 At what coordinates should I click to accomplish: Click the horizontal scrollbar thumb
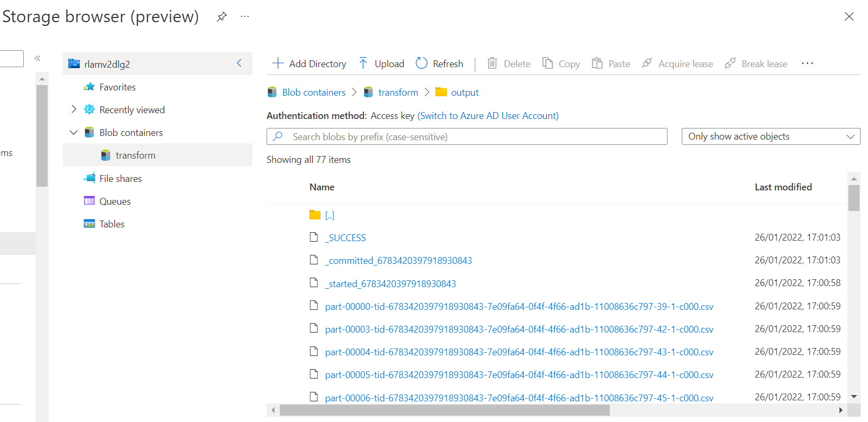[x=445, y=410]
